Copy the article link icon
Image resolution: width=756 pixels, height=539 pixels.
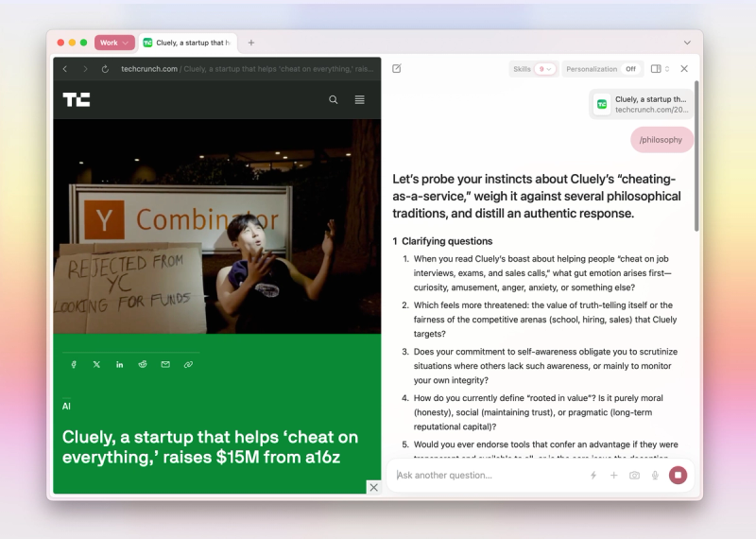click(x=188, y=364)
